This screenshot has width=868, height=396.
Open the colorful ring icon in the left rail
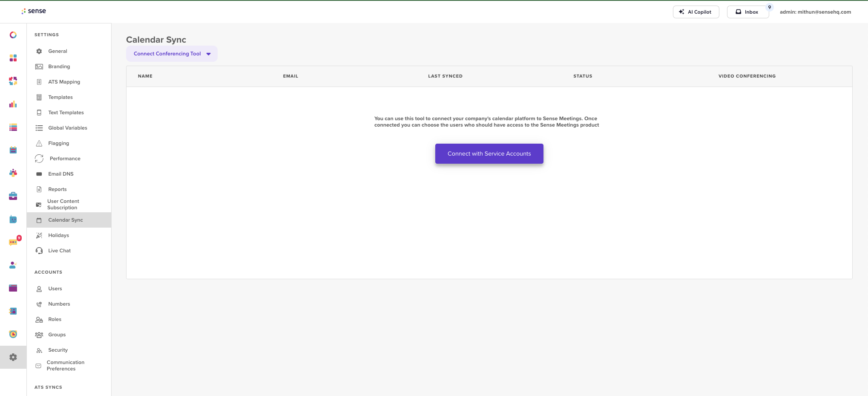click(x=13, y=35)
